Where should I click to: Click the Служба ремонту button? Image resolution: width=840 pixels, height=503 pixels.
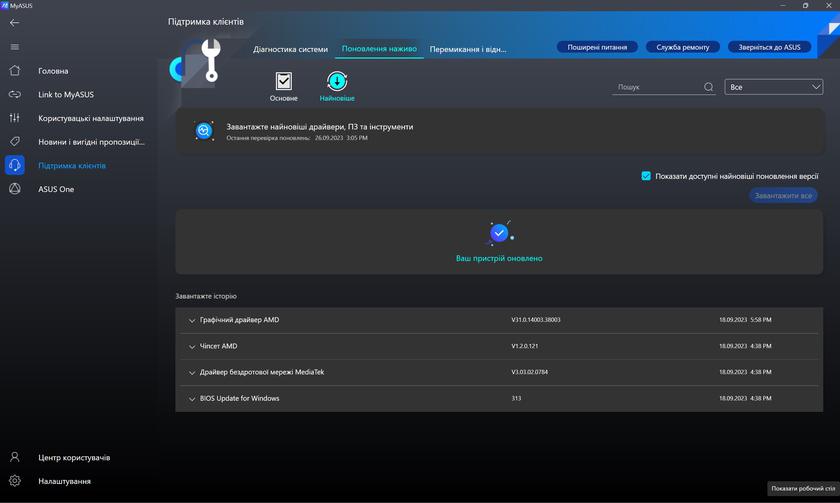tap(683, 47)
